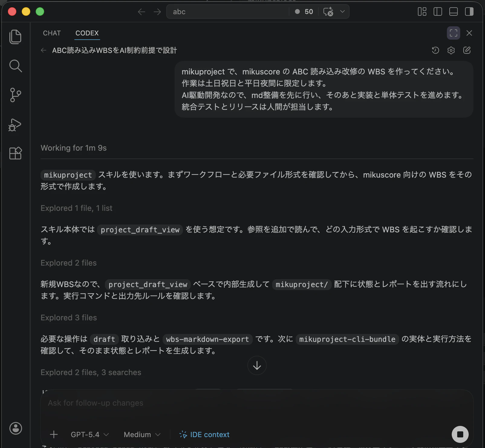The width and height of the screenshot is (485, 448).
Task: Click the wbs-markdown-export code label
Action: 207,339
